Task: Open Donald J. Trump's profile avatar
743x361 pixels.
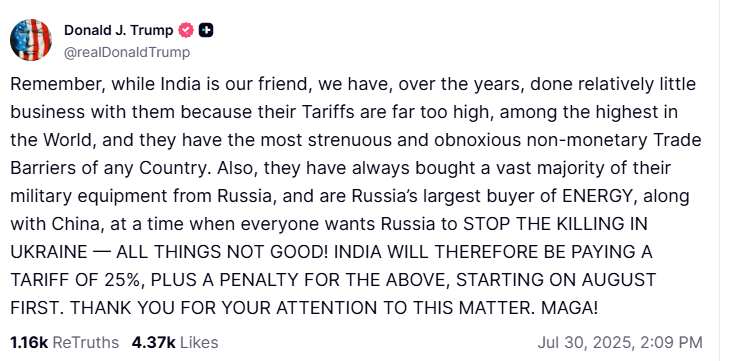Action: [31, 40]
